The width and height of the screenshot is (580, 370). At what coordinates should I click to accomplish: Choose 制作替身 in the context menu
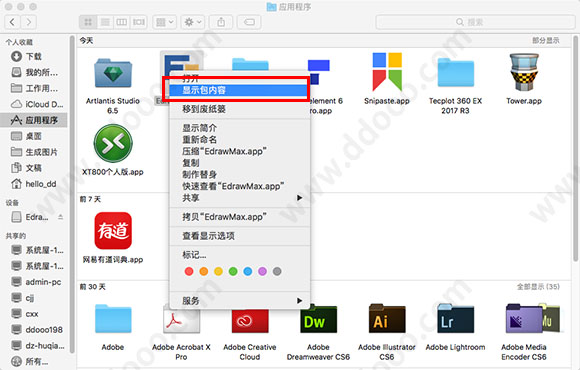coord(239,174)
